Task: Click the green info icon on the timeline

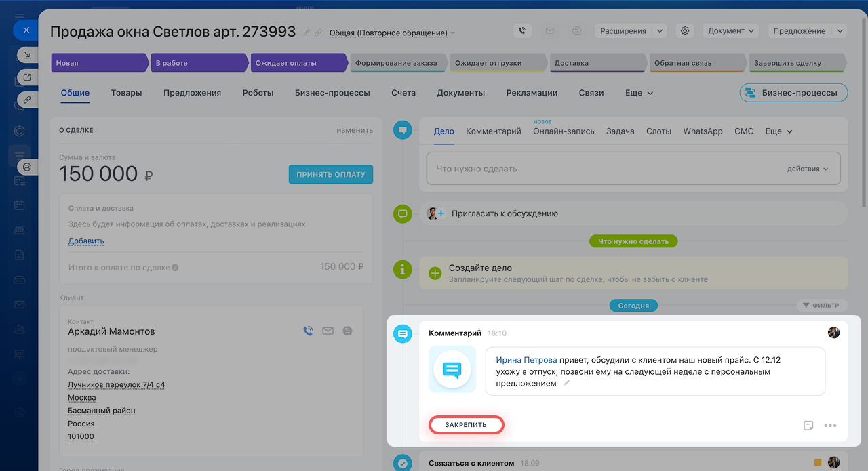Action: click(x=403, y=269)
